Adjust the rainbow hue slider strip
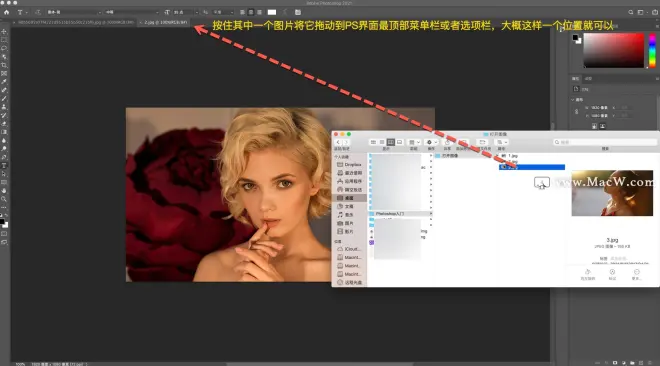Screen dimensions: 660x366 652,50
